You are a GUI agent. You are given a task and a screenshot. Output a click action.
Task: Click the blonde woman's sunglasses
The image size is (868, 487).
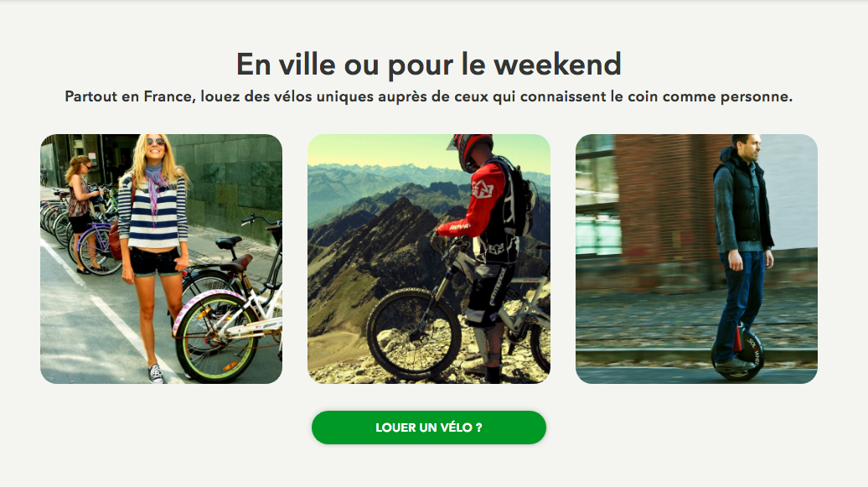[x=156, y=142]
